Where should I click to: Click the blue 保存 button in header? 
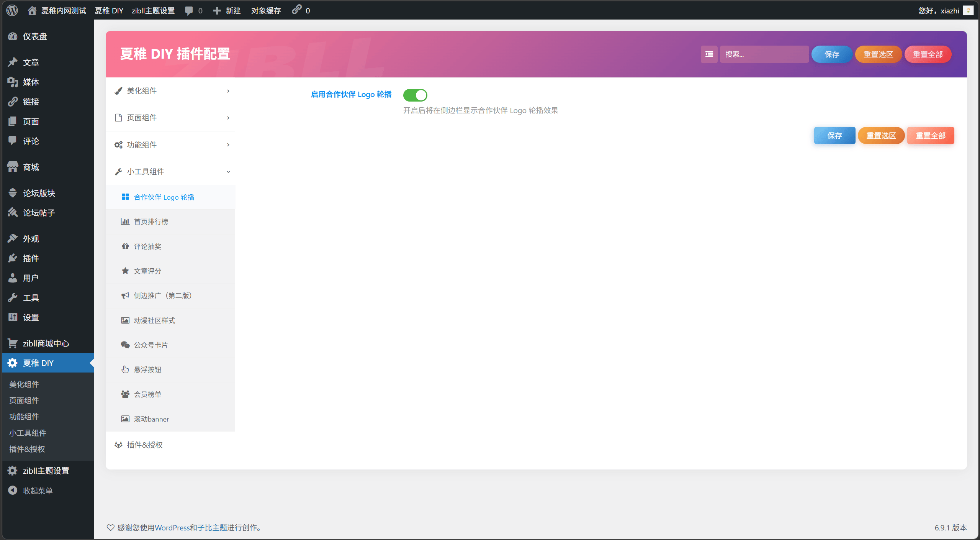pyautogui.click(x=831, y=54)
